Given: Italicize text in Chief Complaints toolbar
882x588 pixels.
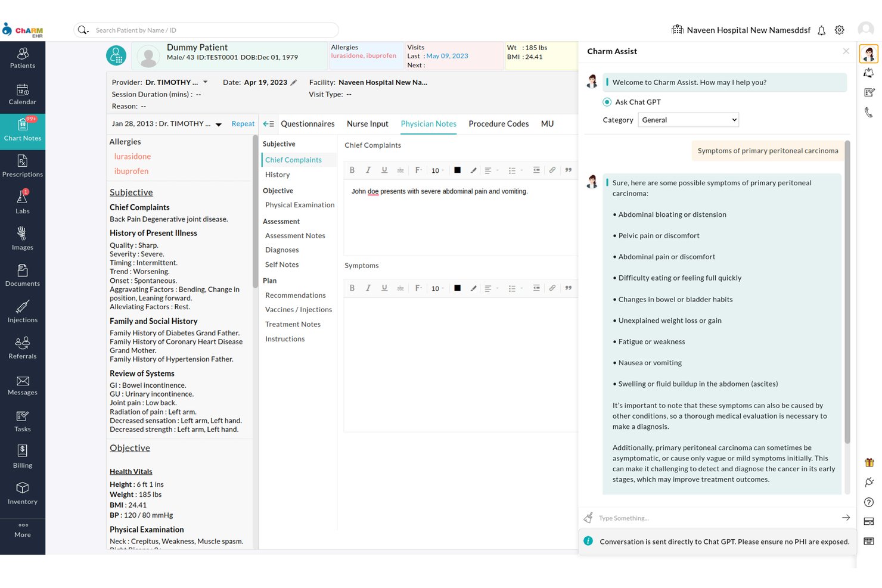Looking at the screenshot, I should pos(368,170).
